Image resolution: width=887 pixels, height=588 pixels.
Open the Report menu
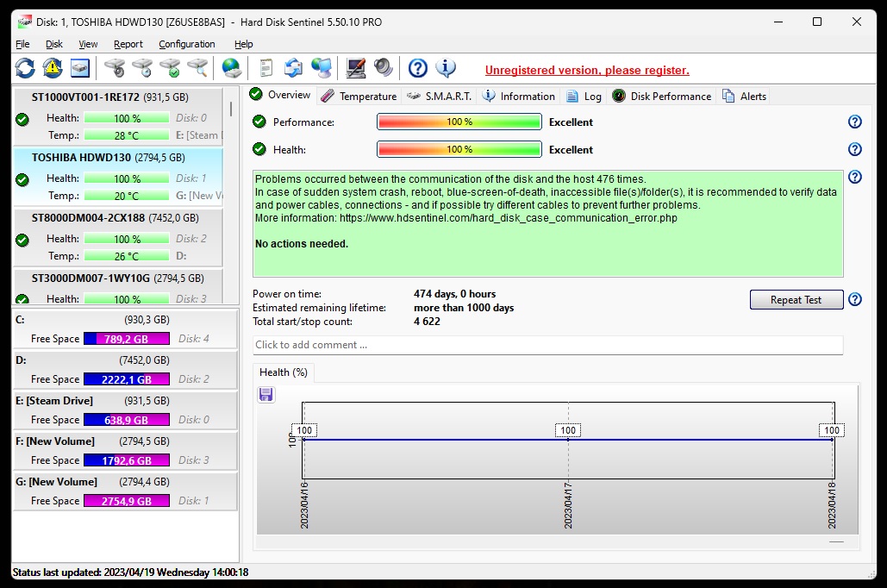(x=128, y=44)
